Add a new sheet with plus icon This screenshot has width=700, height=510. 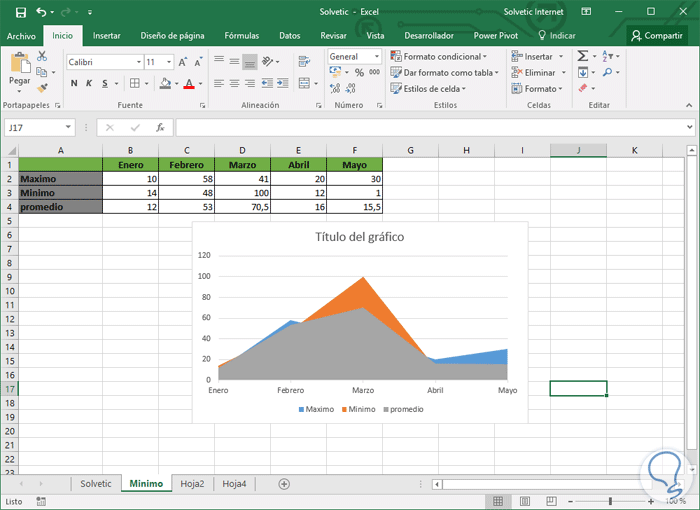(x=284, y=484)
